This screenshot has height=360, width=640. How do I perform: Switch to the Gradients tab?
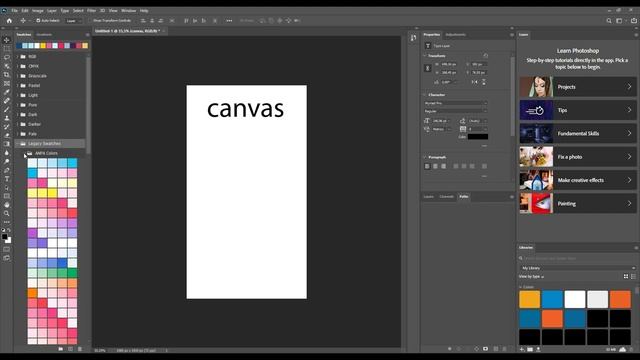(x=44, y=35)
